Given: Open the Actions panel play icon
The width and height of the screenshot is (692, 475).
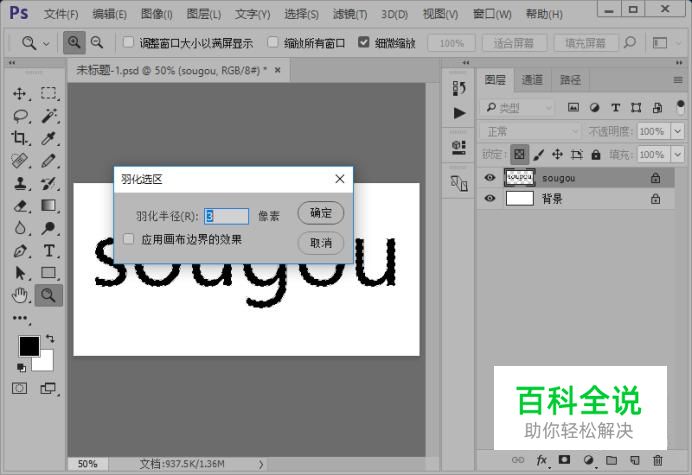Looking at the screenshot, I should [459, 113].
